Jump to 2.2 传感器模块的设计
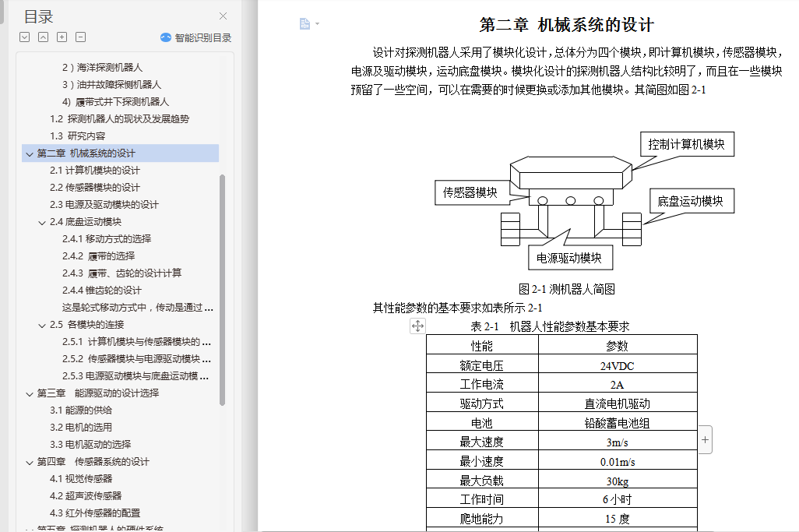The image size is (799, 532). click(x=95, y=188)
